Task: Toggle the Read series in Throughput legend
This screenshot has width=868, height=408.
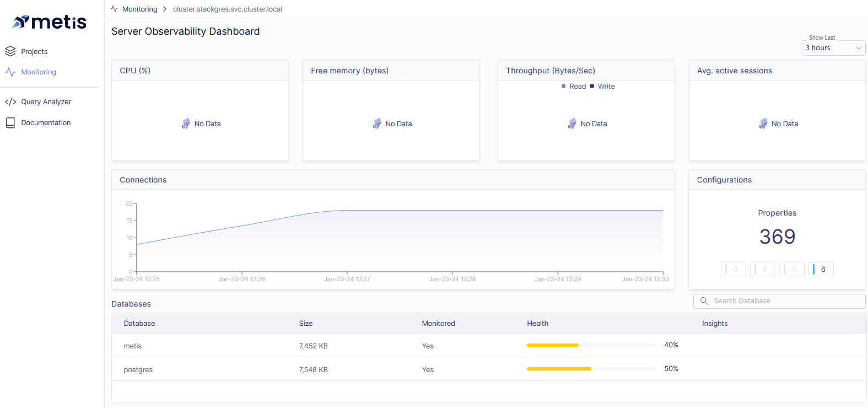Action: [x=573, y=87]
